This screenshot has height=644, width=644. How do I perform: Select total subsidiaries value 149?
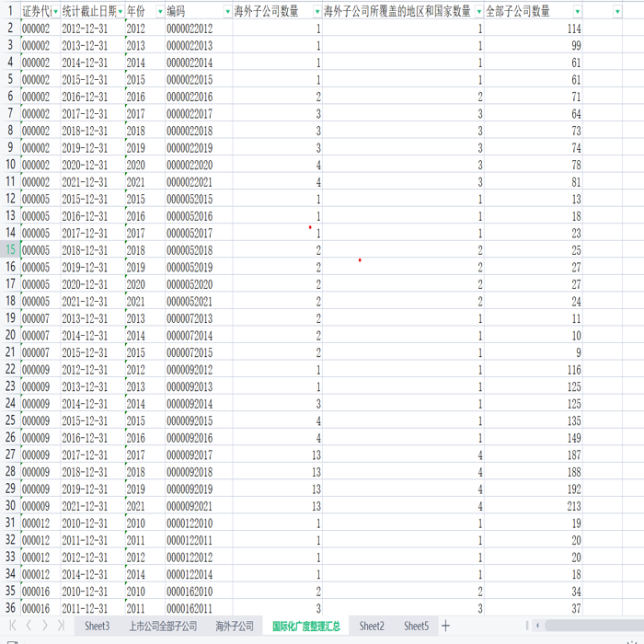click(534, 437)
